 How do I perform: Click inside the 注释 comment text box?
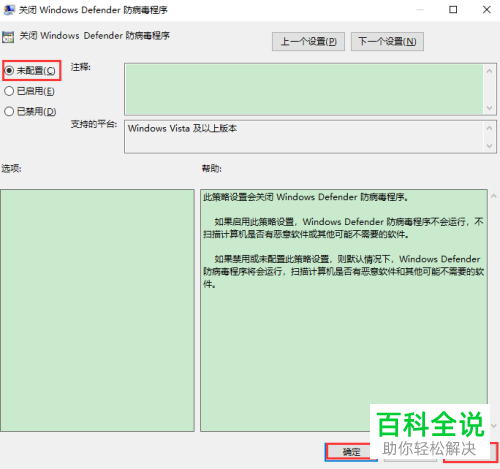point(304,89)
